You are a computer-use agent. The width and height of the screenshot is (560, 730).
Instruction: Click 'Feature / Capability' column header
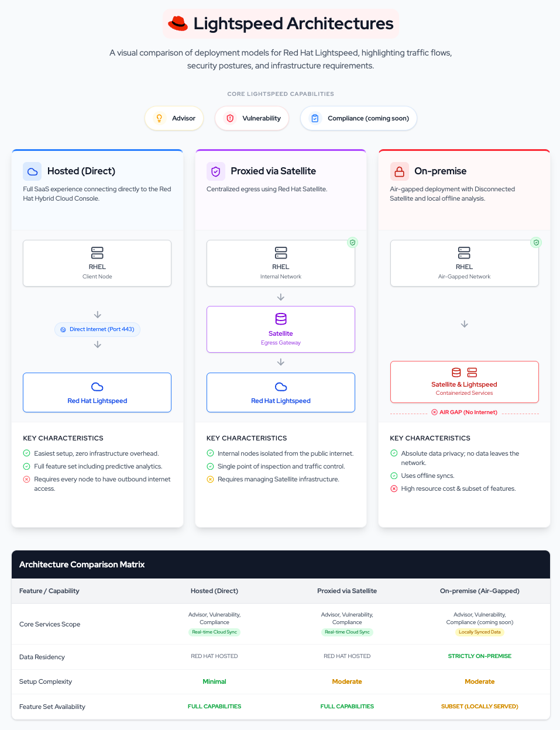pyautogui.click(x=49, y=591)
